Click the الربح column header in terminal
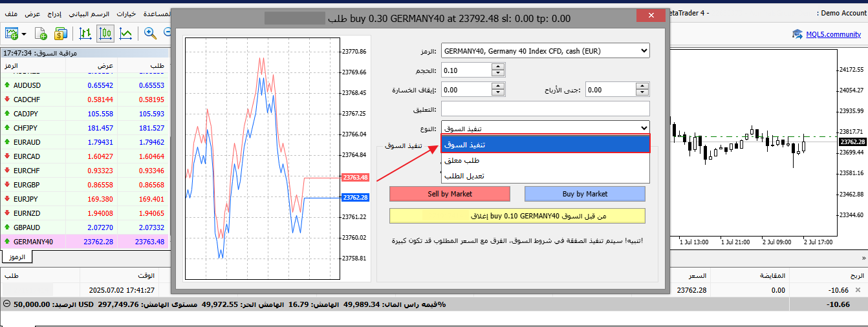Image resolution: width=868 pixels, height=327 pixels. tap(829, 276)
